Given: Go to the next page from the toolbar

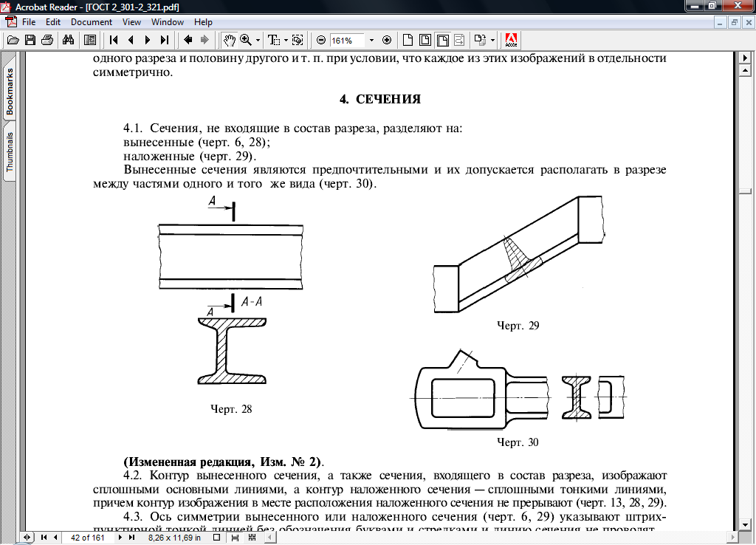Looking at the screenshot, I should coord(148,40).
